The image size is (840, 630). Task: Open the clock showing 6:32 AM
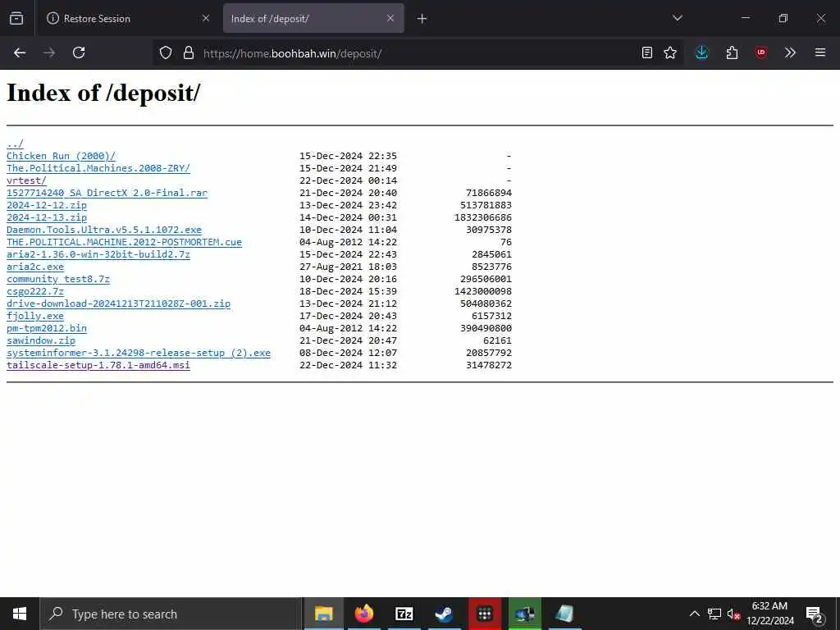tap(769, 614)
